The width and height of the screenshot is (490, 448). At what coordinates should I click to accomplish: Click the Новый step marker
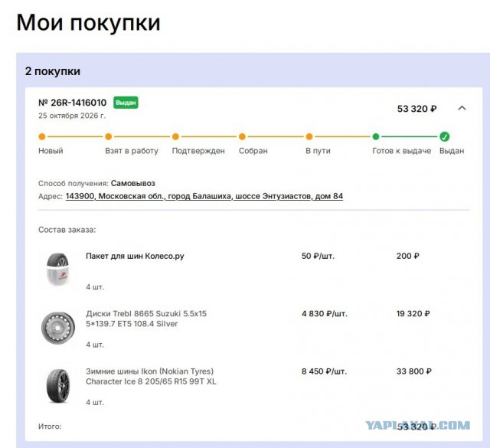(42, 136)
